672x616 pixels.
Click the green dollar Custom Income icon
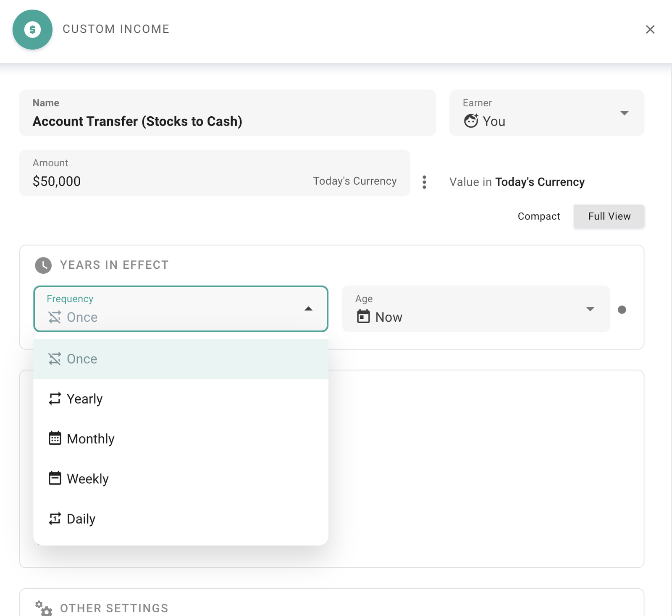click(32, 29)
